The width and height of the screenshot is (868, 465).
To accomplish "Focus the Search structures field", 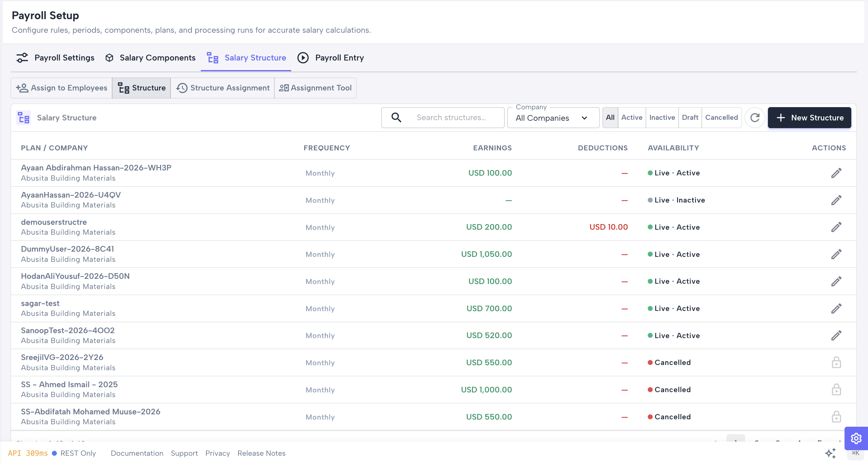I will [x=442, y=118].
